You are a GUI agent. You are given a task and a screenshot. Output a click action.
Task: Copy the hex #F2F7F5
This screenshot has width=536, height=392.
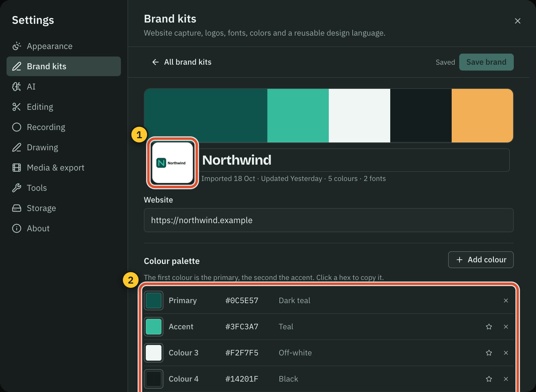[x=242, y=353]
